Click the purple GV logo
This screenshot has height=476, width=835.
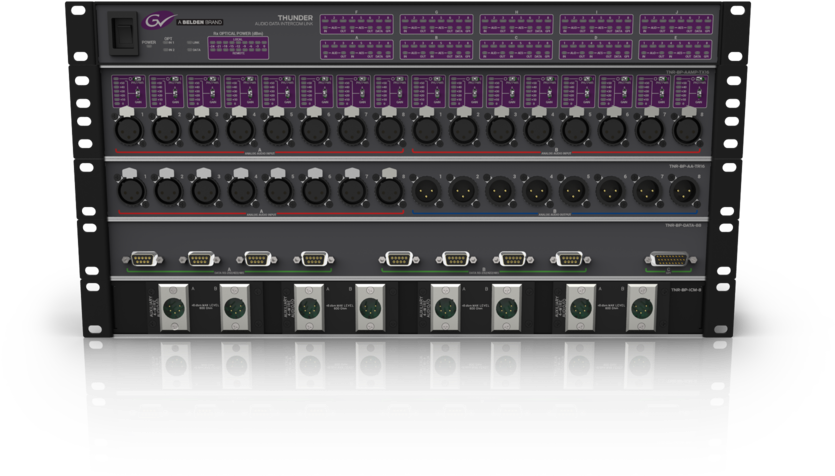[158, 22]
